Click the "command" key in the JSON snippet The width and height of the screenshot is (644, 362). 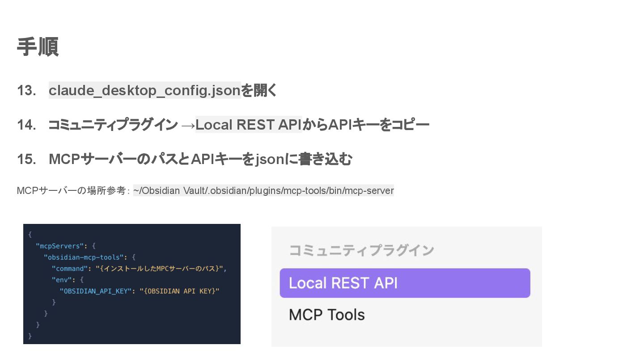pos(70,269)
